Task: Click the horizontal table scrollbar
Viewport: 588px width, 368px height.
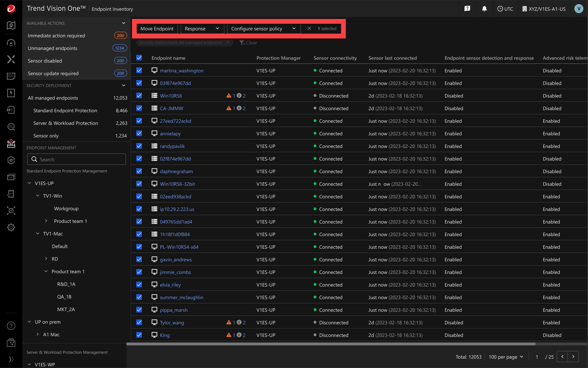Action: click(x=331, y=344)
